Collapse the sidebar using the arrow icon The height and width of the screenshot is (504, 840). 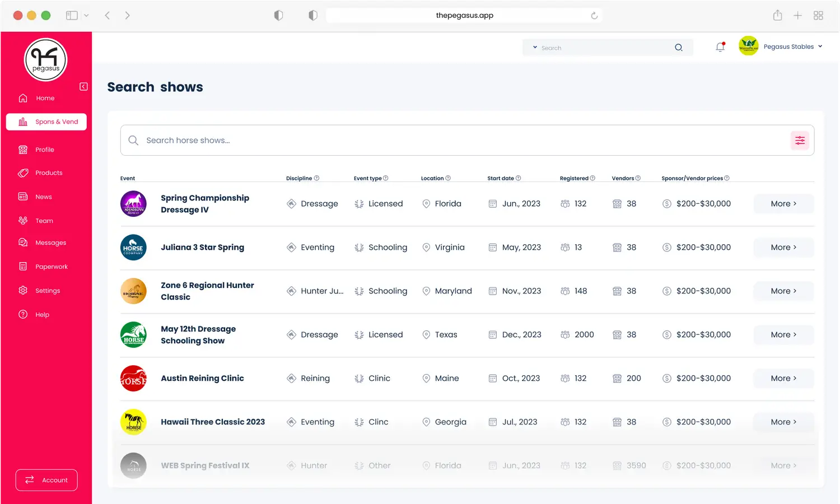click(83, 86)
